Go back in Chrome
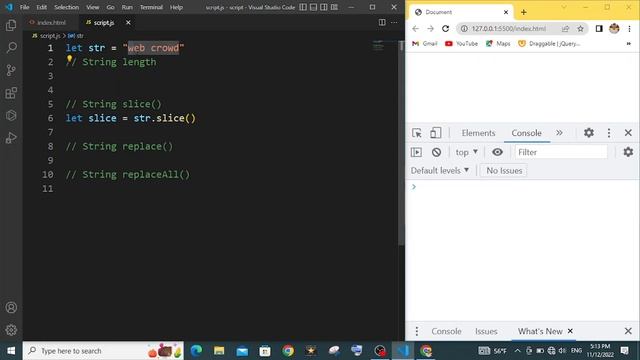This screenshot has height=360, width=640. tap(416, 29)
